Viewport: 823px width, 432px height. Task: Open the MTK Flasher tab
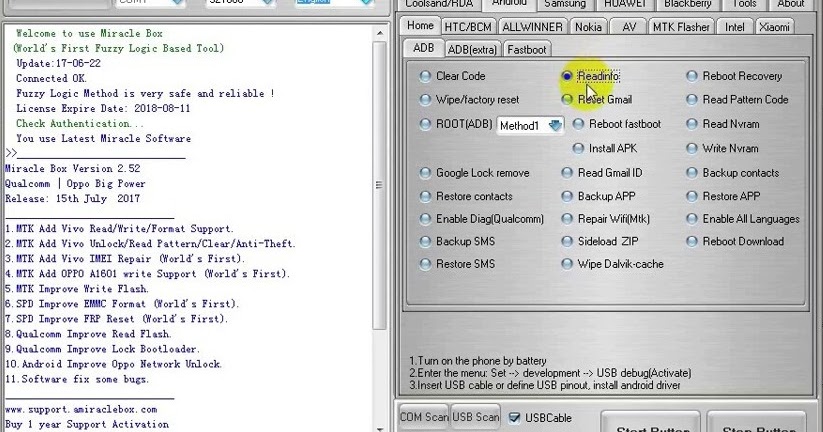pyautogui.click(x=681, y=27)
